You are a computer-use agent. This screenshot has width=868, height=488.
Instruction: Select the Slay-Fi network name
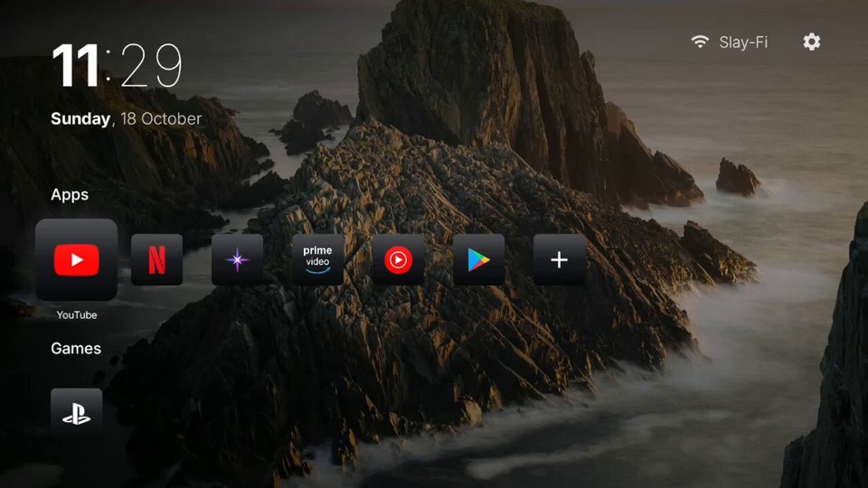pos(743,42)
